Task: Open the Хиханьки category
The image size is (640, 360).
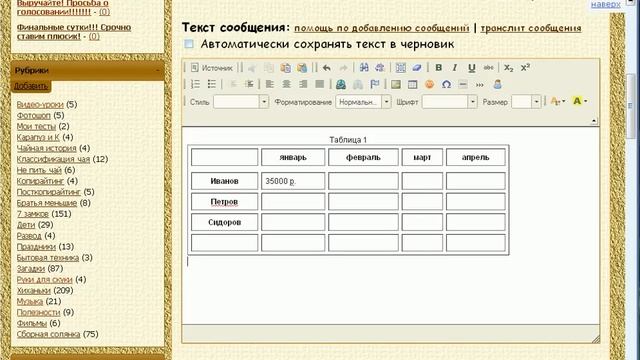Action: pos(33,291)
